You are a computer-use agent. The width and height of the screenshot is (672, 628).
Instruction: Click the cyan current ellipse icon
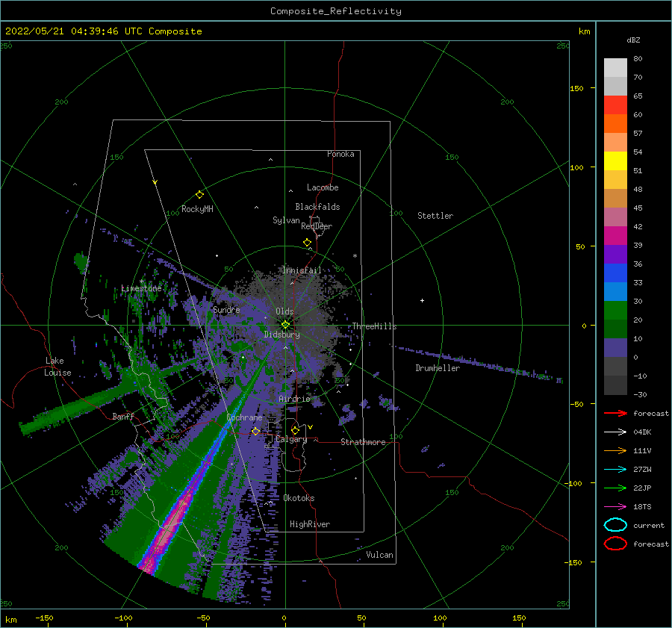tap(615, 525)
